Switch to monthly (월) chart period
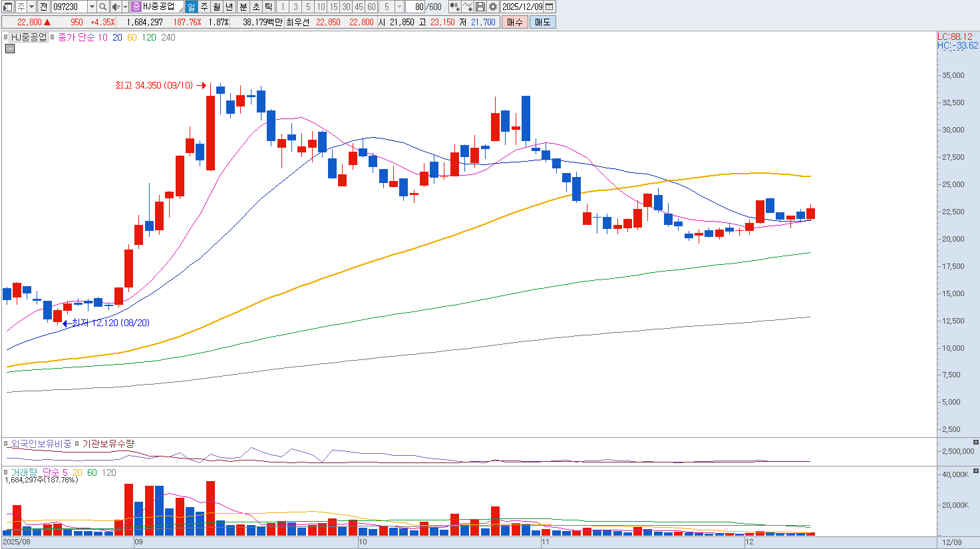 pos(217,7)
